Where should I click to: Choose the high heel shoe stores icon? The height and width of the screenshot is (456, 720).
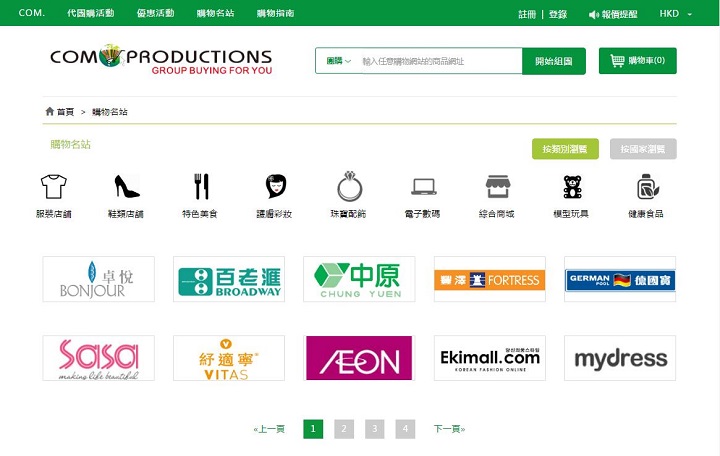point(127,186)
